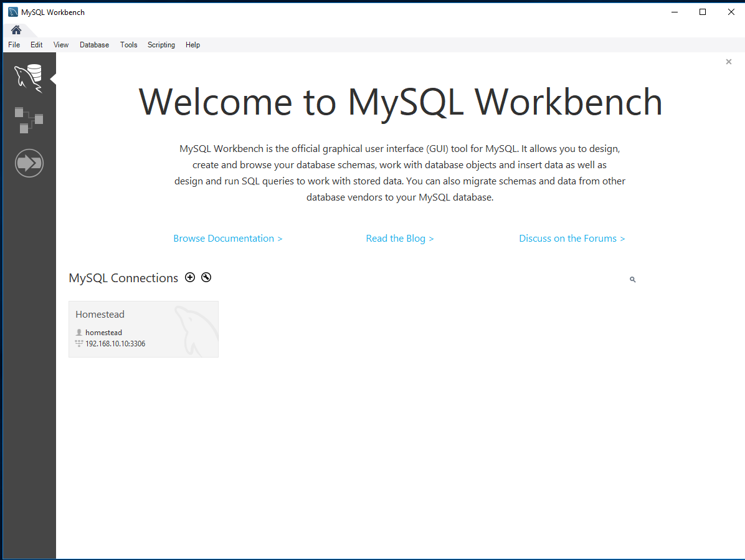The width and height of the screenshot is (745, 560).
Task: Open the View menu
Action: [61, 45]
